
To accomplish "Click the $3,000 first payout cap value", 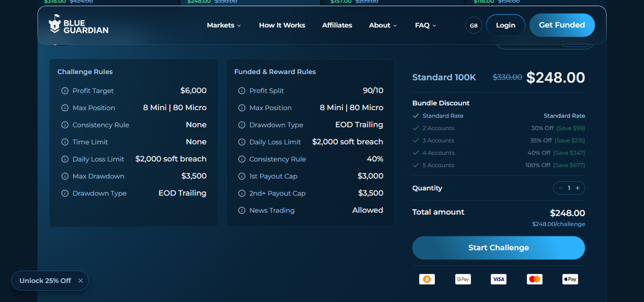I will pos(370,176).
